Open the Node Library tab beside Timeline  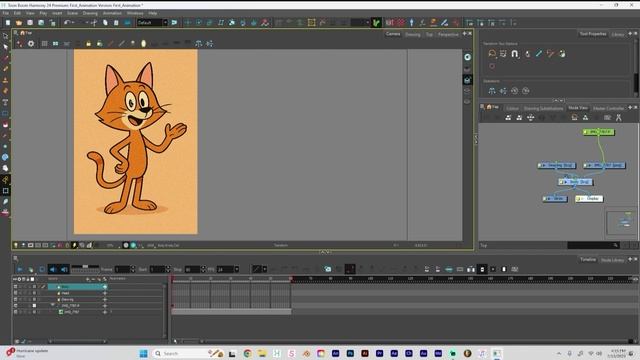[x=612, y=260]
